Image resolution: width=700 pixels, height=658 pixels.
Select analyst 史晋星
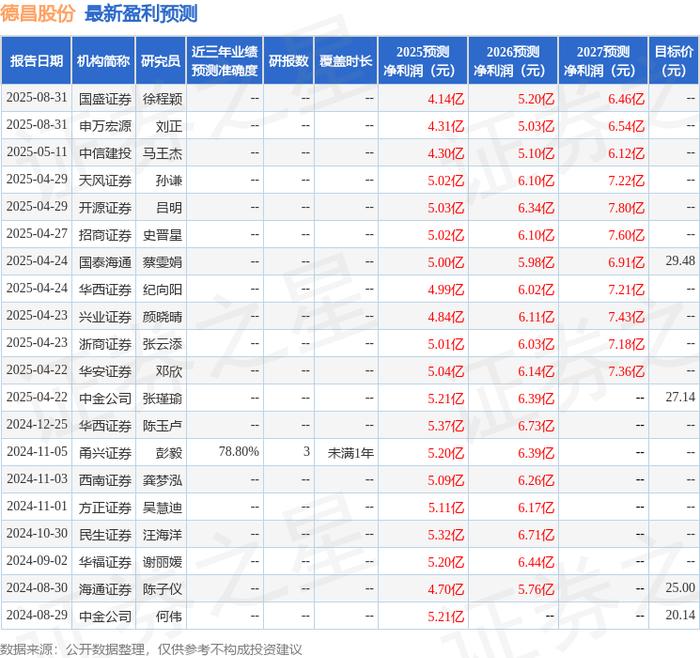(x=162, y=235)
